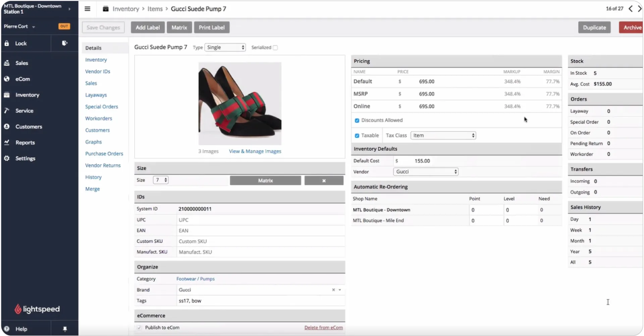Viewport: 644px width, 336px height.
Task: Click the UPC input field
Action: pos(261,220)
